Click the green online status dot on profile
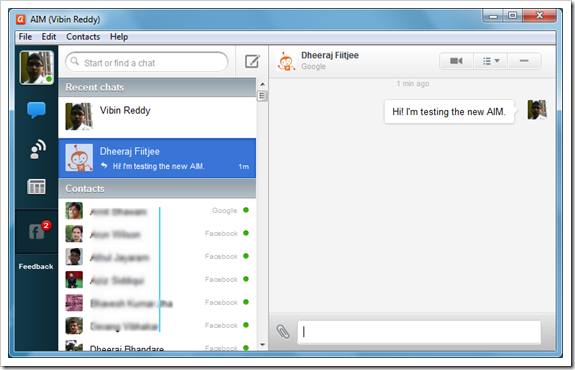 pos(49,79)
